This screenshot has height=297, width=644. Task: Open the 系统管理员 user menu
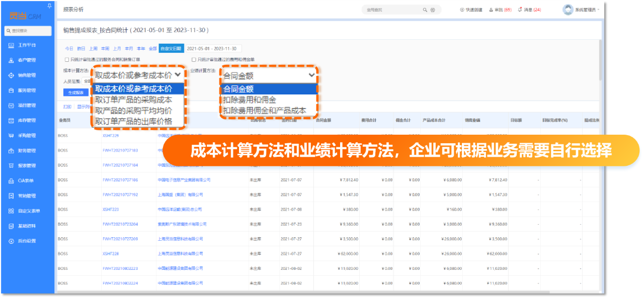581,10
